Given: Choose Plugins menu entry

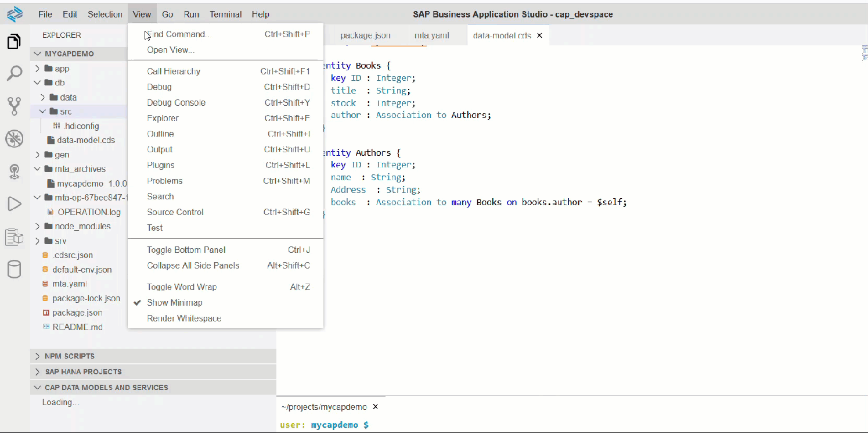Looking at the screenshot, I should click(225, 166).
